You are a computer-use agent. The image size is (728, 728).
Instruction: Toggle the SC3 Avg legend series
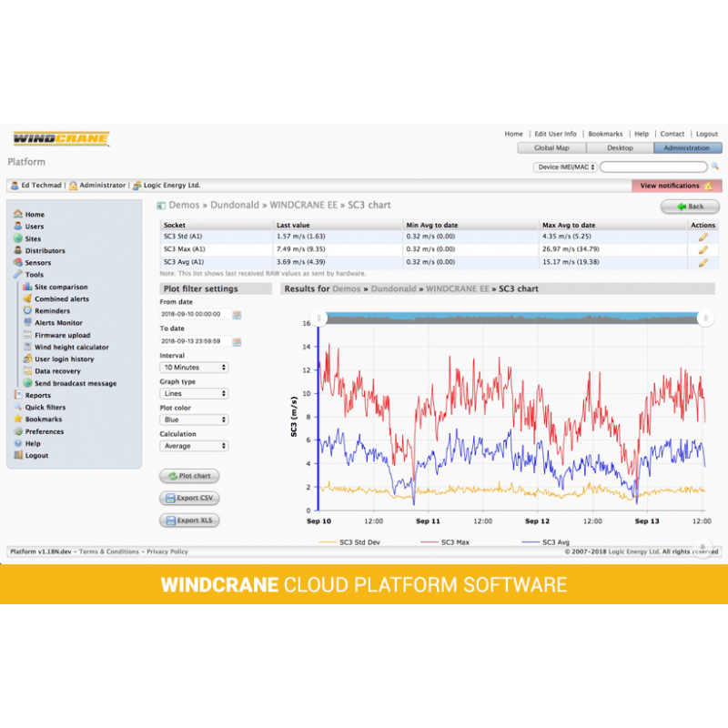tap(548, 542)
